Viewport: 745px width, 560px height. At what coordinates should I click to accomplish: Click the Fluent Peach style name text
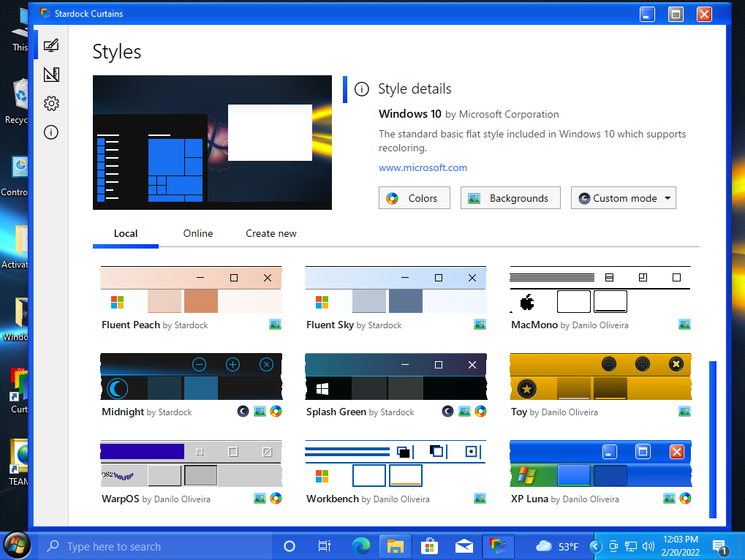click(x=131, y=325)
